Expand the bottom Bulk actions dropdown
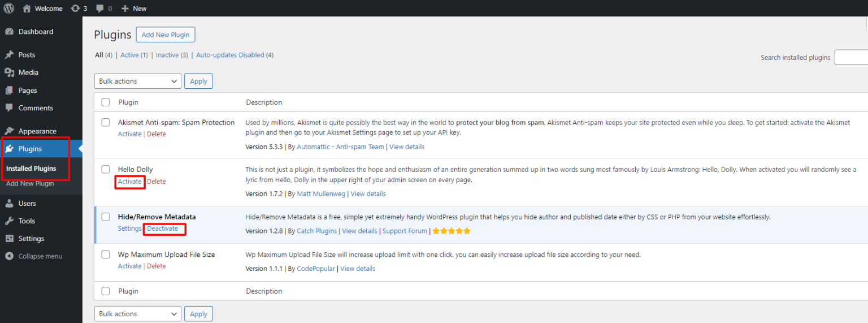This screenshot has height=323, width=868. click(137, 314)
